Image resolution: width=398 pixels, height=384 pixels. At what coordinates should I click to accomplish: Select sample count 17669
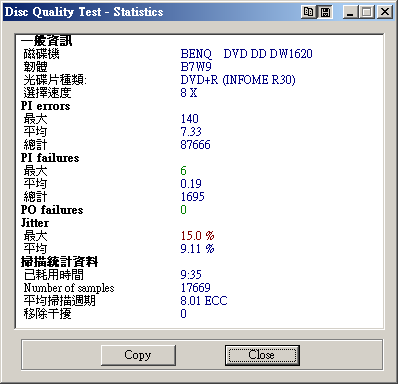(195, 288)
